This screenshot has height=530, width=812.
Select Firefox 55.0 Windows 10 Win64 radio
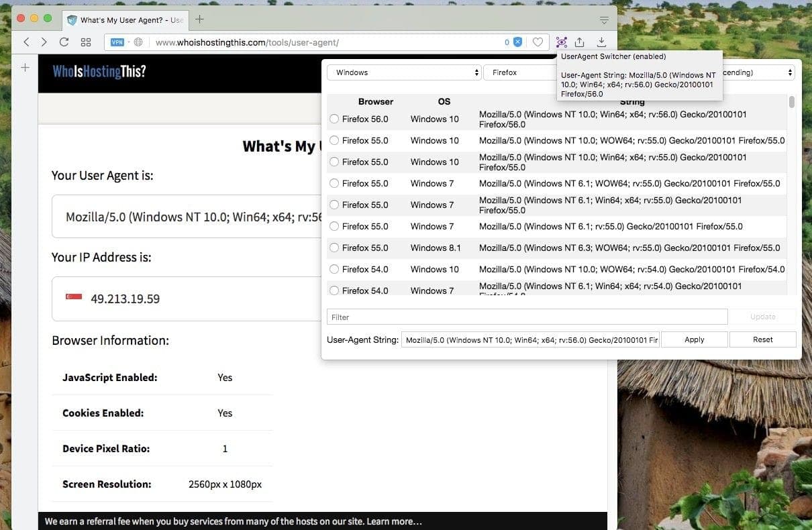[x=334, y=162]
